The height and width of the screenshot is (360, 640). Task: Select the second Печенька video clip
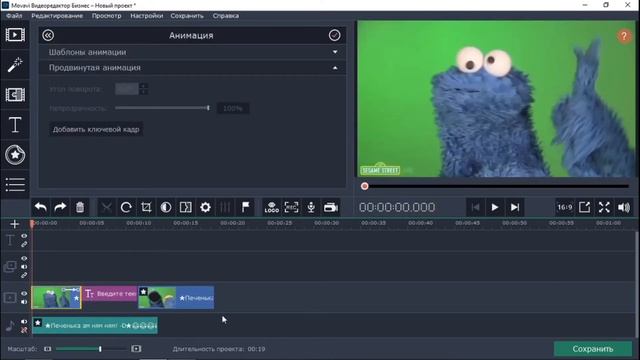[x=176, y=298]
